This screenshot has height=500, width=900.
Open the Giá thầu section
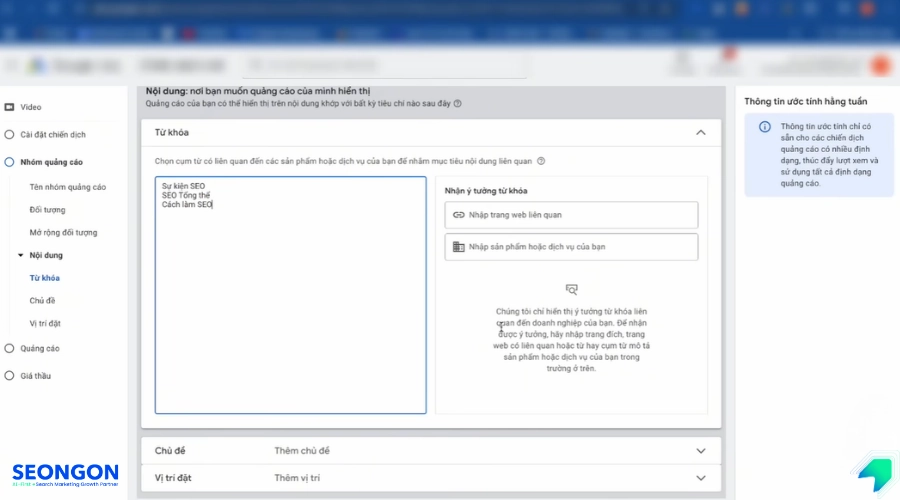coord(36,376)
